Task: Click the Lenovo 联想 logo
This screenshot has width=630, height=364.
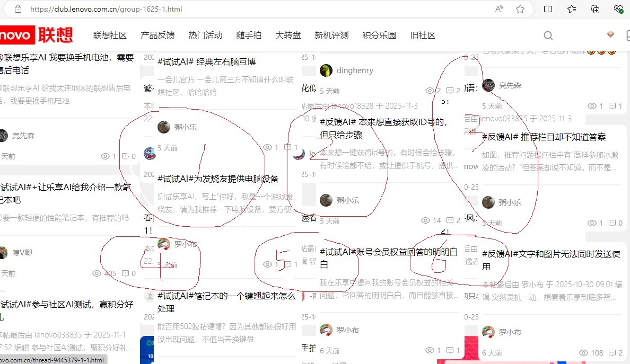Action: 36,35
